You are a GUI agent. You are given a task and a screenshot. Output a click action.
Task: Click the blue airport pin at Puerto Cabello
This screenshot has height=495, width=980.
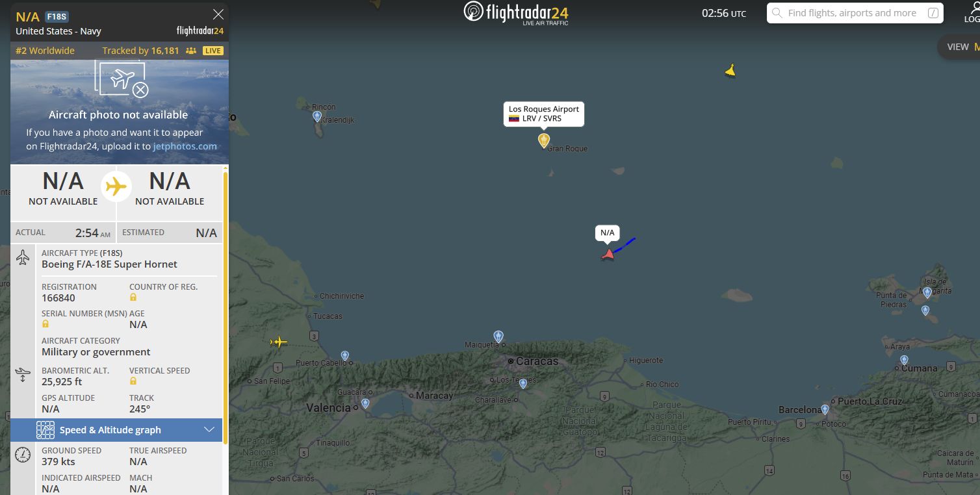[345, 356]
